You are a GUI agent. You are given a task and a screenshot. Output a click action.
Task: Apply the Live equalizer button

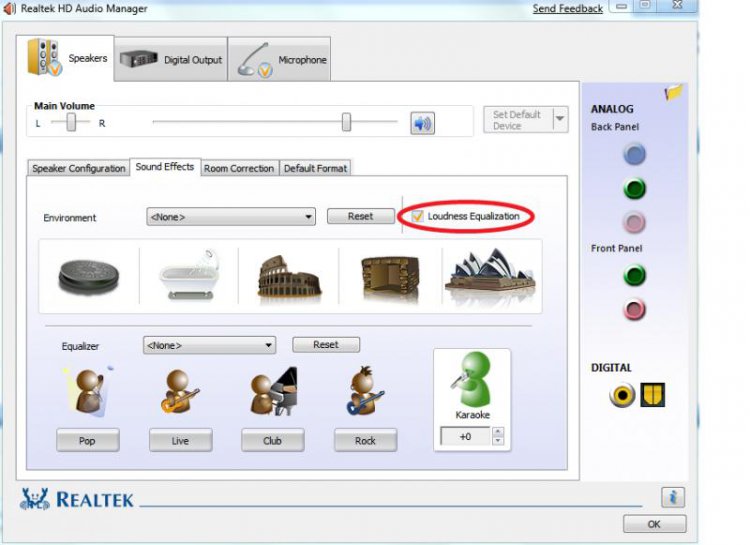click(x=180, y=440)
